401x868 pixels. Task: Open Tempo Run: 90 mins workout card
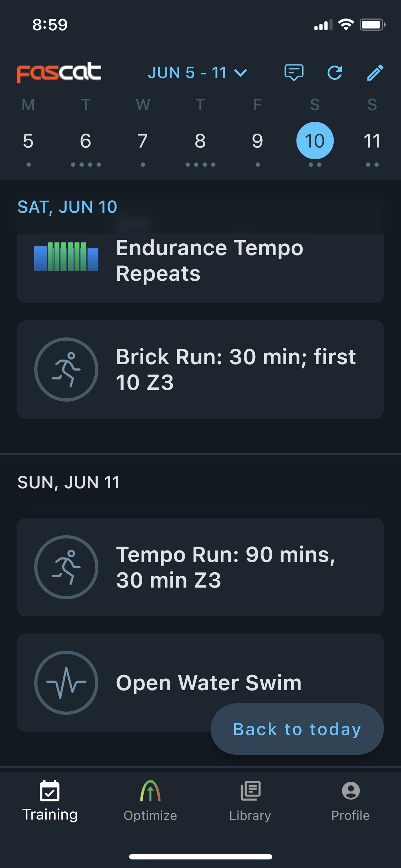coord(200,567)
